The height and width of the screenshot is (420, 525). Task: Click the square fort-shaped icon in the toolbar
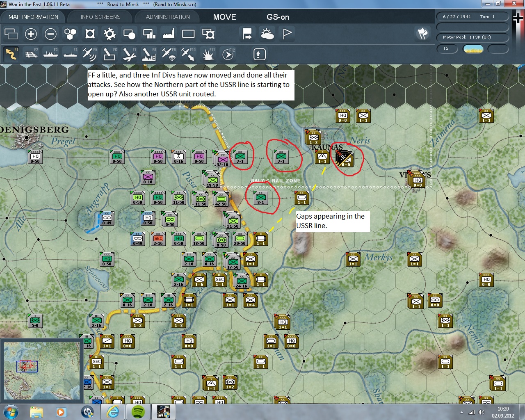90,34
